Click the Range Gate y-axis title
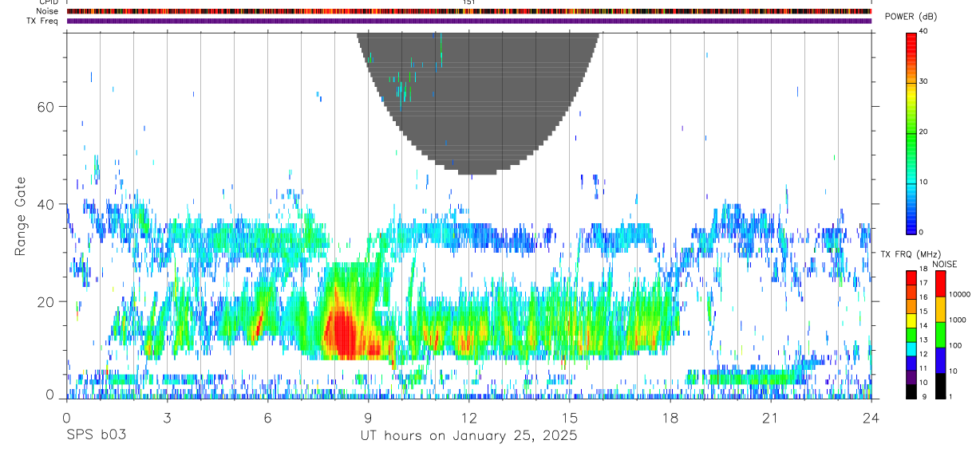This screenshot has height=452, width=980. click(20, 216)
